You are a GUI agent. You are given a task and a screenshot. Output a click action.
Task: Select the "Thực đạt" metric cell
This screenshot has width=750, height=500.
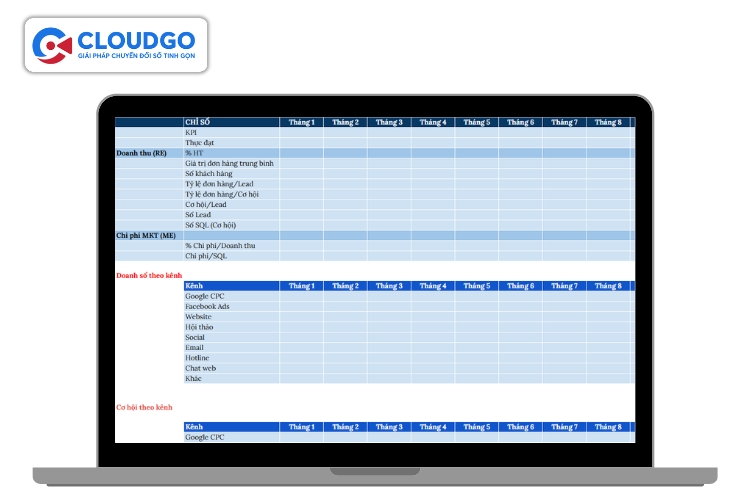[x=198, y=143]
